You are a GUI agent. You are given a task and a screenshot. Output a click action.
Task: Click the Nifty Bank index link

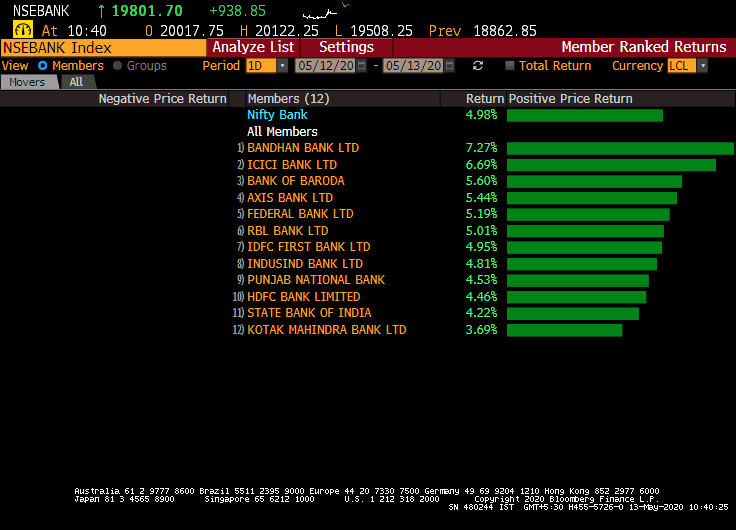(x=277, y=115)
